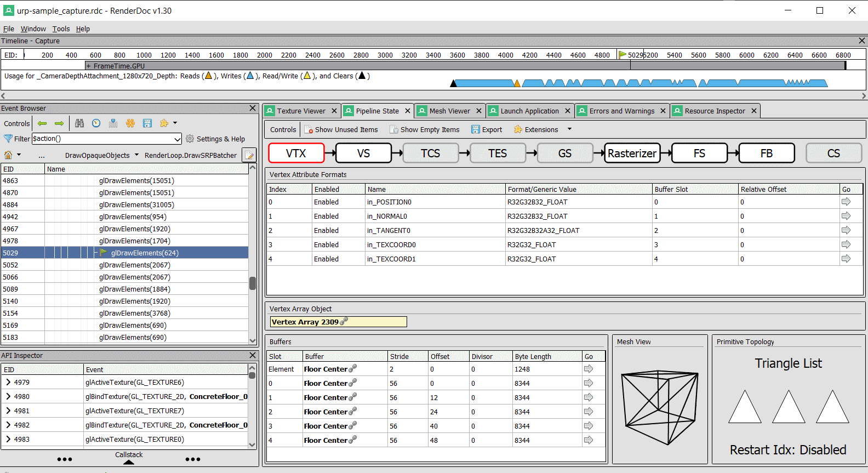Select the Rasterizer pipeline stage button
The image size is (868, 473).
coord(632,153)
